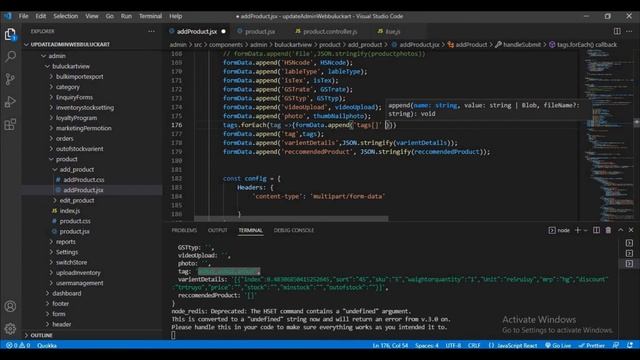The width and height of the screenshot is (640, 360).
Task: Click Prettier in the status bar
Action: tap(591, 345)
